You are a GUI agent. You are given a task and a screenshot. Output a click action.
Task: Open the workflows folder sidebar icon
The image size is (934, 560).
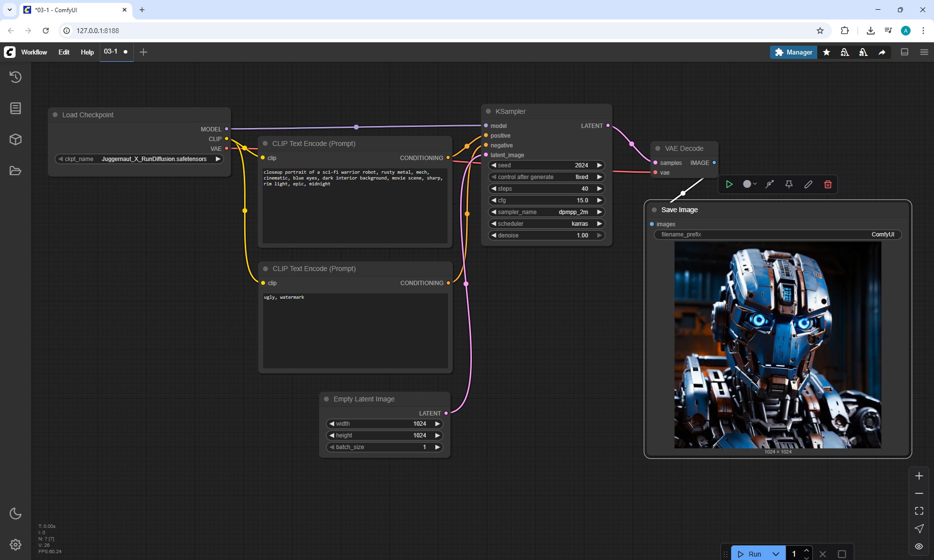(x=16, y=171)
